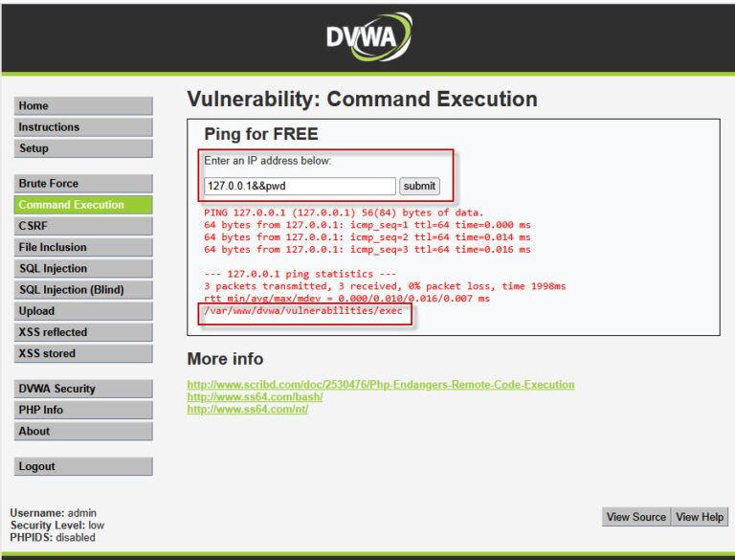Click the DVWA logo in header

pyautogui.click(x=367, y=38)
